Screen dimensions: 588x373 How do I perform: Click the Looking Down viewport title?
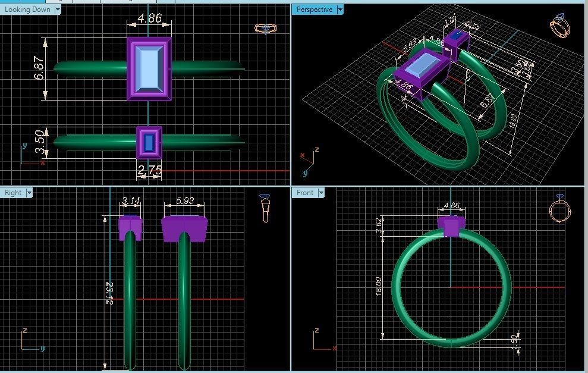pos(27,10)
